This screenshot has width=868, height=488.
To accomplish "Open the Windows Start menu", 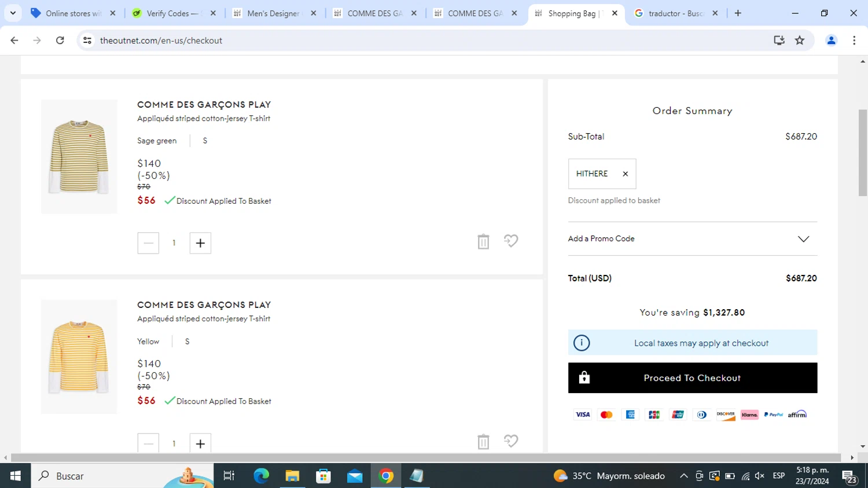I will click(x=16, y=476).
